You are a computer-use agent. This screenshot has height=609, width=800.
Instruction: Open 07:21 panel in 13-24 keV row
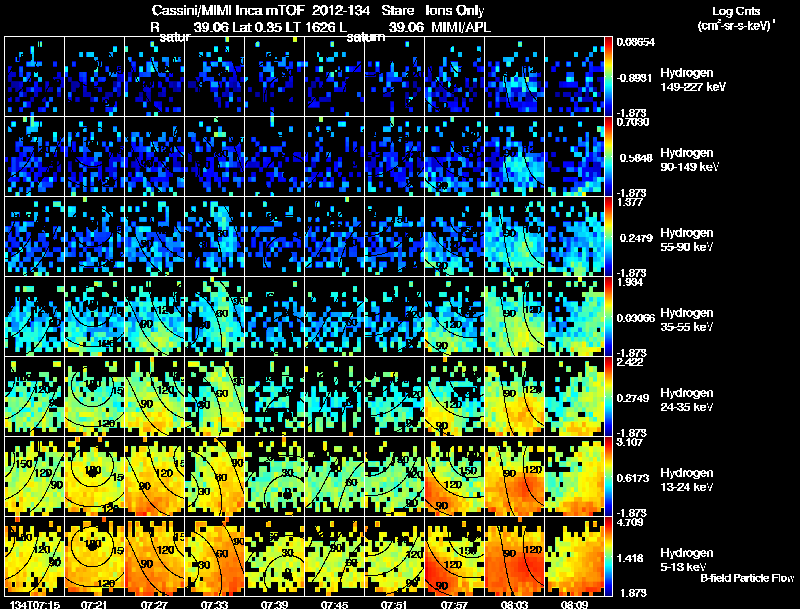tap(94, 476)
